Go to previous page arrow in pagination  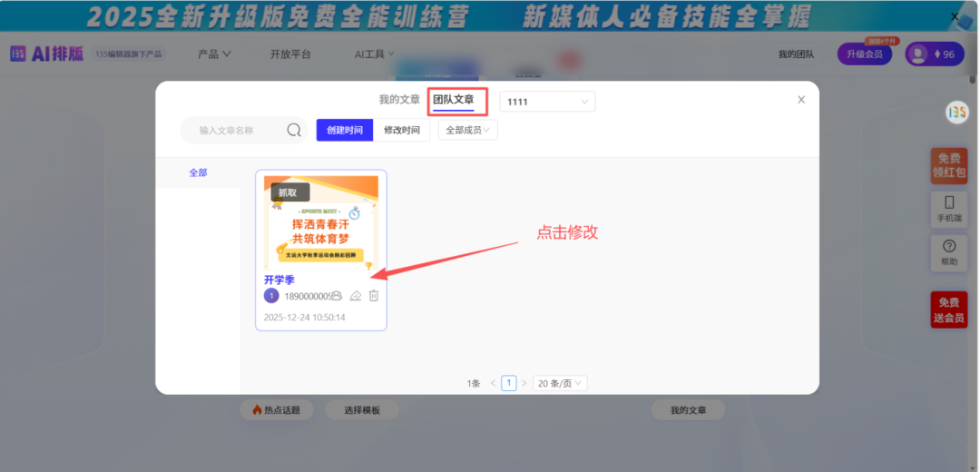493,383
